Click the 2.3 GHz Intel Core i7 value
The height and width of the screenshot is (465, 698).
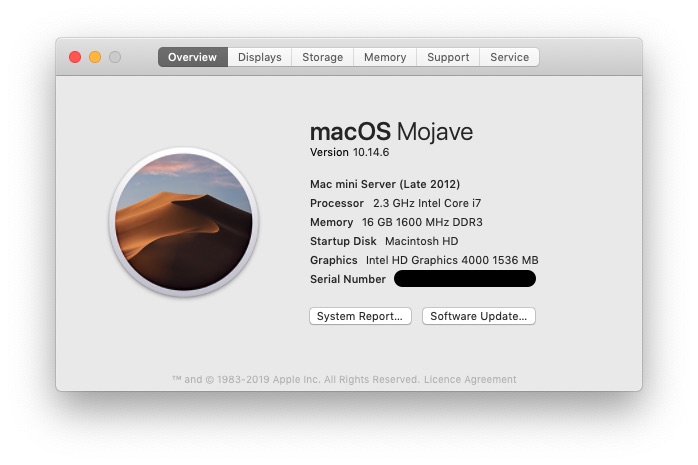427,203
